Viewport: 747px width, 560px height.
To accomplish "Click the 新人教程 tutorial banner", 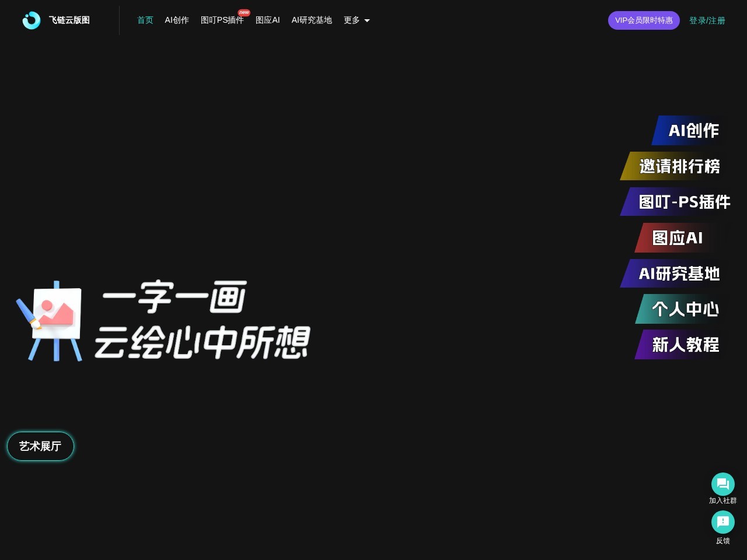I will coord(686,345).
